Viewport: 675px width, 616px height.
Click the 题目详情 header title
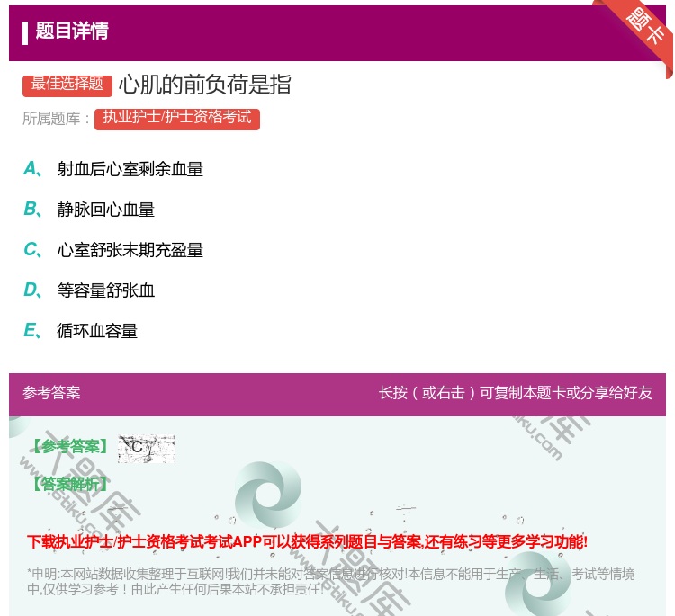pyautogui.click(x=72, y=31)
